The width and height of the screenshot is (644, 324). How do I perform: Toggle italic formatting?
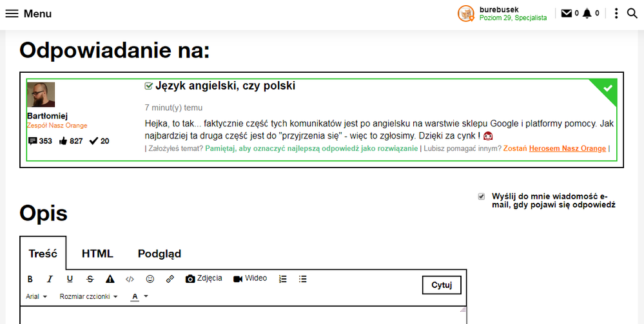tap(50, 280)
